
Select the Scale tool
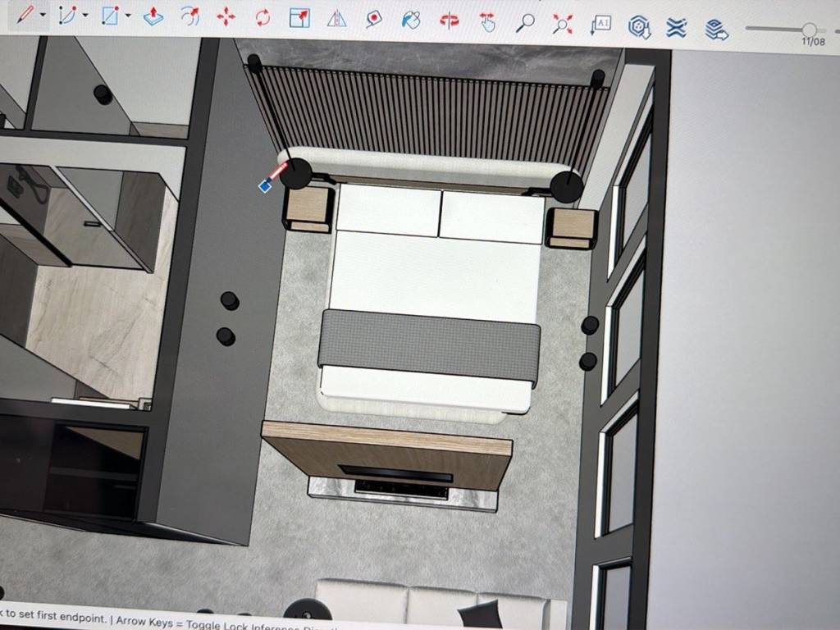pyautogui.click(x=300, y=17)
